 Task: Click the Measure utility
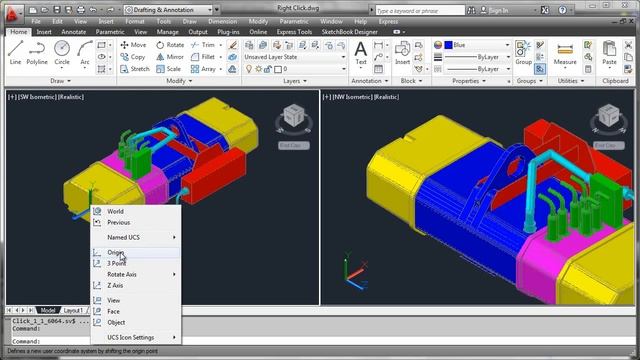pyautogui.click(x=565, y=53)
